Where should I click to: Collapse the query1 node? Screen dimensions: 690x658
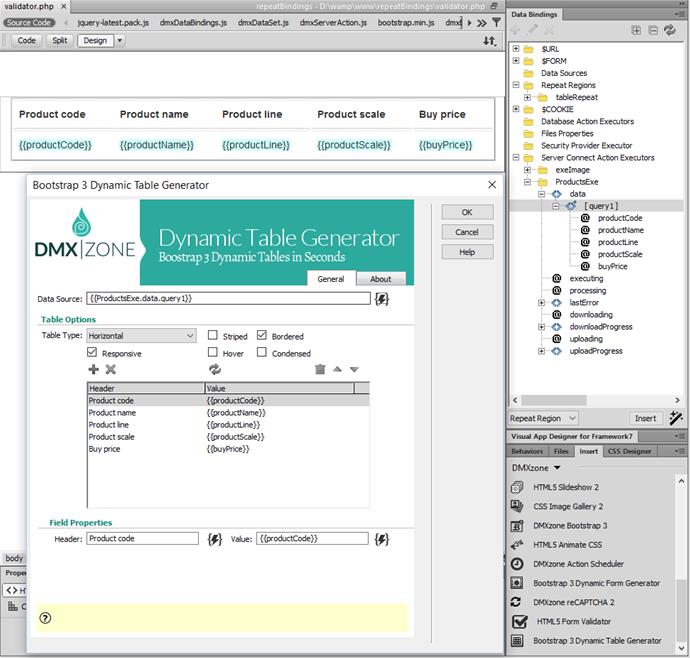pos(556,206)
